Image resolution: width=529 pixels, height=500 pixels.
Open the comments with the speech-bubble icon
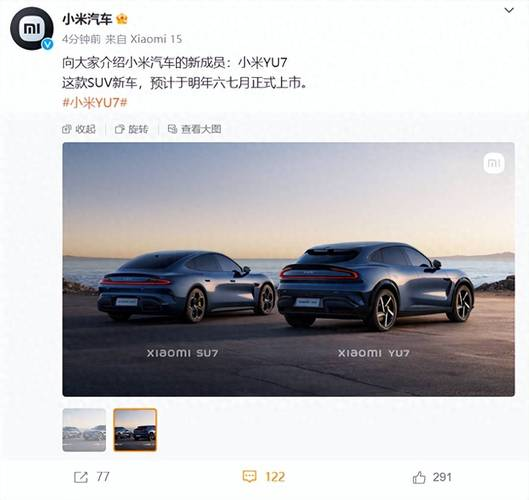[250, 477]
